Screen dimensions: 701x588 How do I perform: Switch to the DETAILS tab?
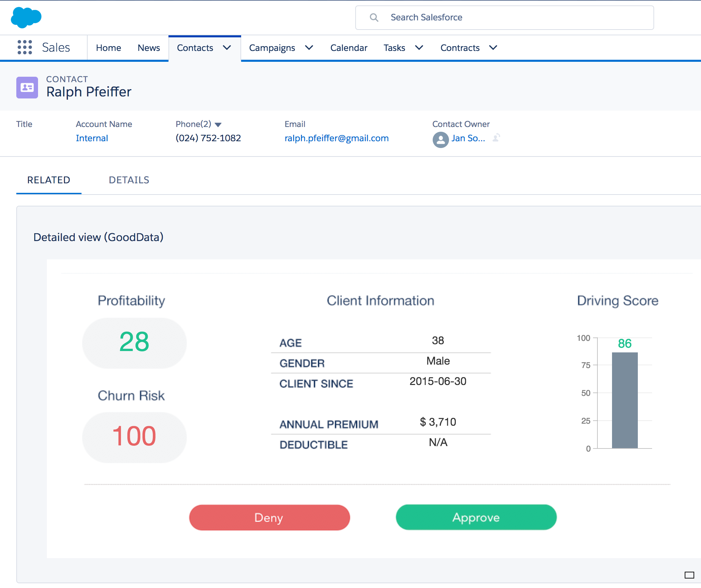129,180
